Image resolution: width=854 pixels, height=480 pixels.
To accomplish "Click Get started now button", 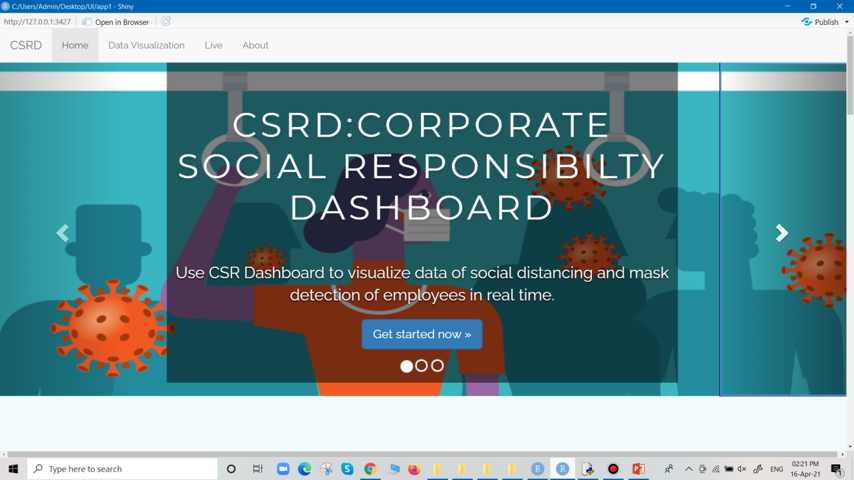I will pos(422,334).
